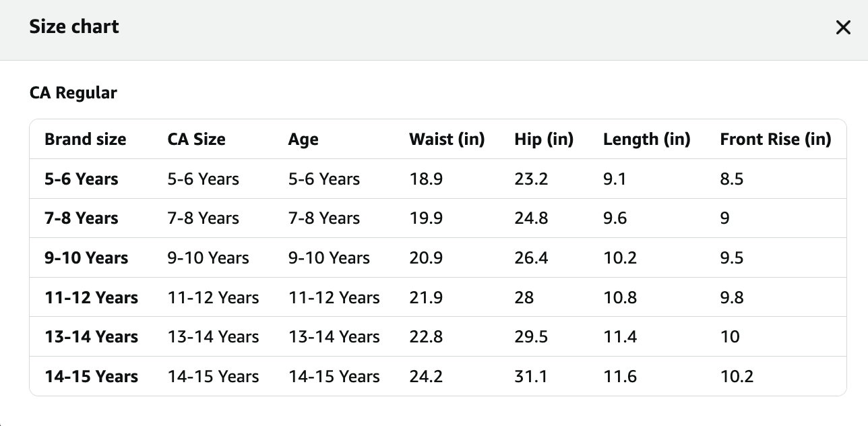Click the 26.4 hip value
The width and height of the screenshot is (868, 426).
[x=531, y=258]
